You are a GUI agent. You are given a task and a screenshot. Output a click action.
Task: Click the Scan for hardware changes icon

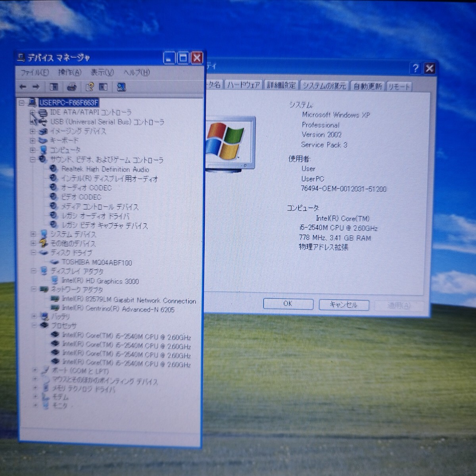click(x=121, y=87)
